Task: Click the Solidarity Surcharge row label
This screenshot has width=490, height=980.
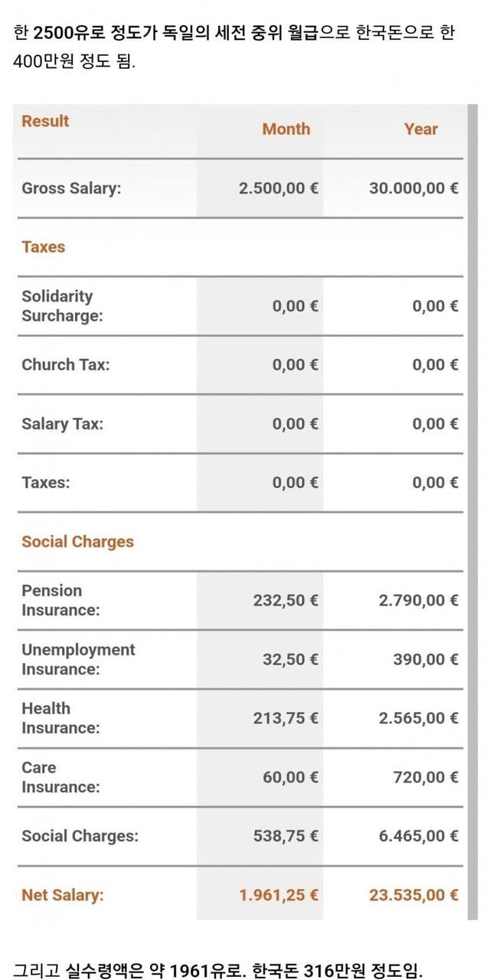Action: tap(62, 305)
